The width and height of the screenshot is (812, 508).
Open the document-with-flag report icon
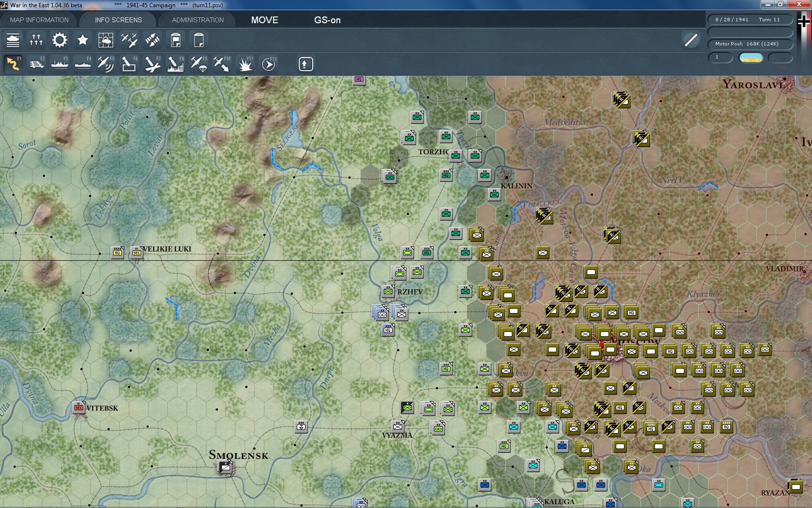(175, 40)
